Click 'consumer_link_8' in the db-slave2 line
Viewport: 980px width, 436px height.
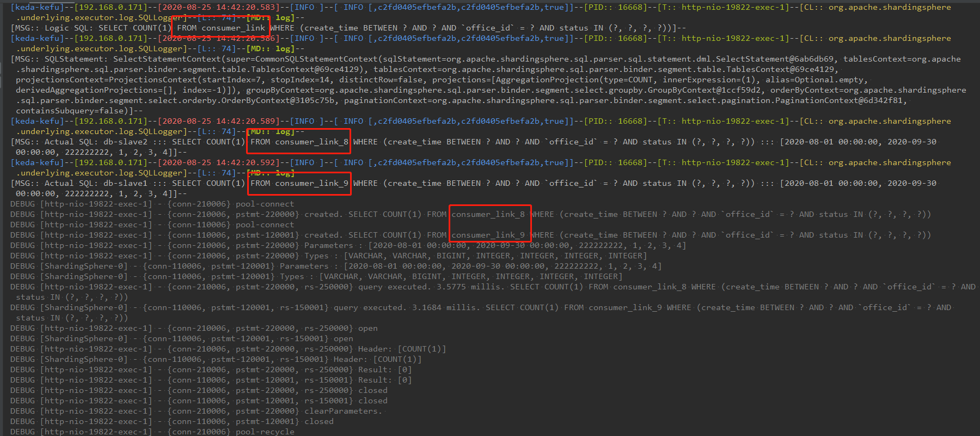(x=311, y=142)
